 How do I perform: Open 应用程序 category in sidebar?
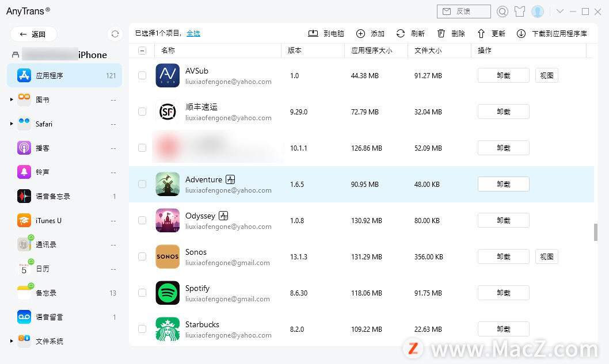64,76
